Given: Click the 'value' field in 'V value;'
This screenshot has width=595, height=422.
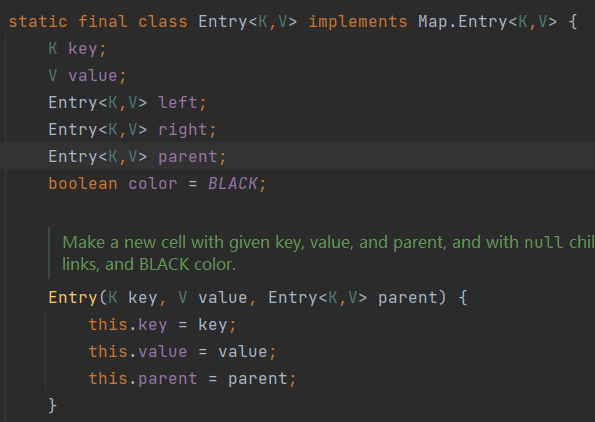Looking at the screenshot, I should tap(93, 76).
